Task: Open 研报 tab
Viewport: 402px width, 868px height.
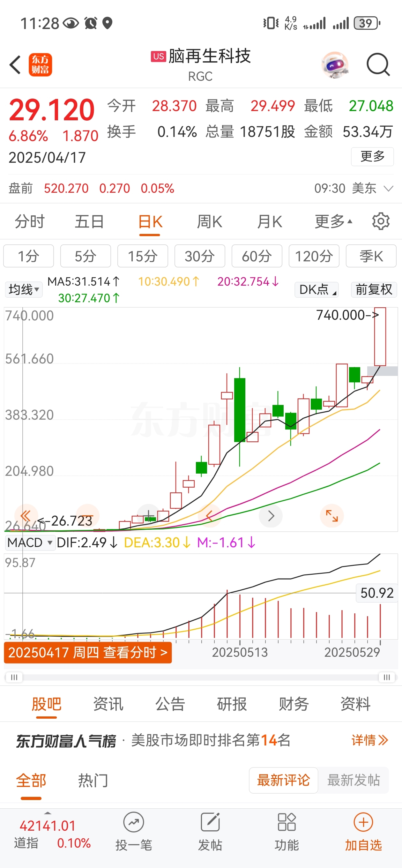Action: pyautogui.click(x=232, y=704)
